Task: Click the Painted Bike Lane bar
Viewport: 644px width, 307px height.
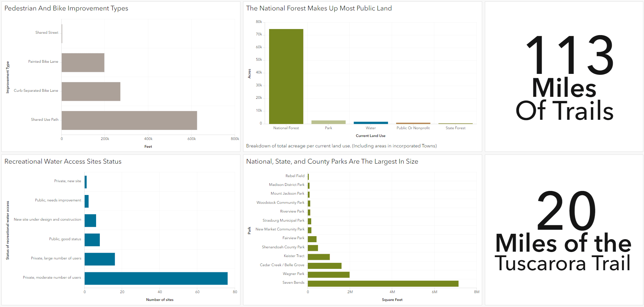Action: coord(83,62)
